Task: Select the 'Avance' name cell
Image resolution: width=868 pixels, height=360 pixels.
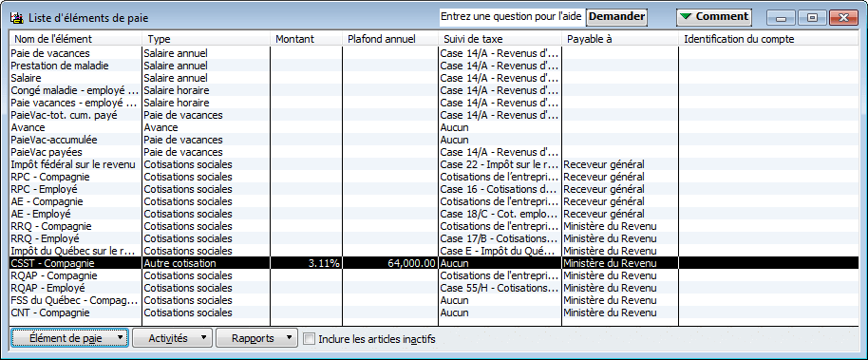Action: click(x=75, y=127)
